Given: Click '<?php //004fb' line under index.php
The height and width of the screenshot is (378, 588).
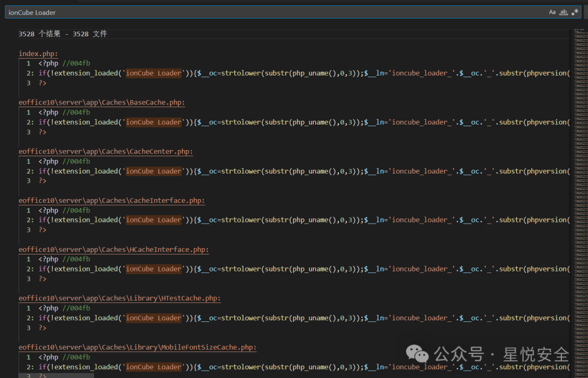Looking at the screenshot, I should coord(64,63).
